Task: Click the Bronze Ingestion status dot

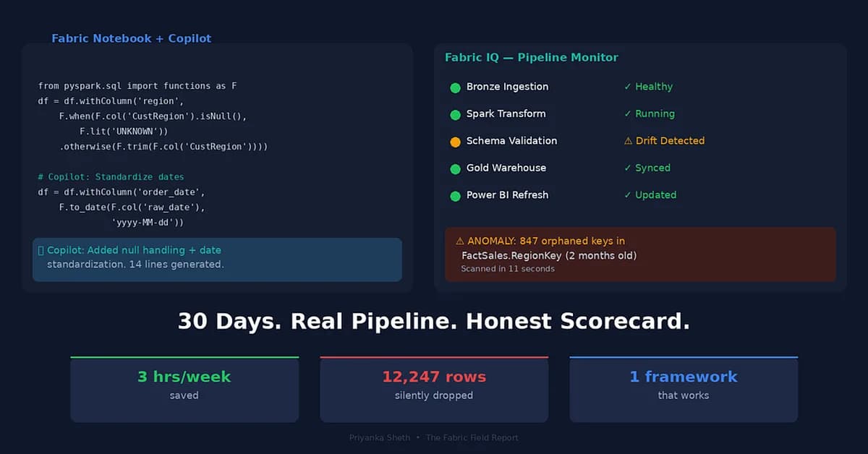Action: pyautogui.click(x=455, y=87)
